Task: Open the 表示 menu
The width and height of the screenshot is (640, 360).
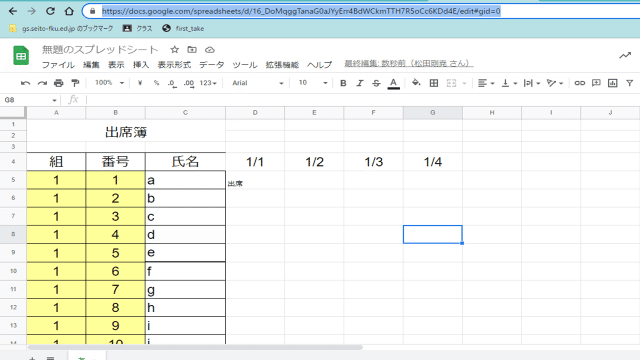Action: [116, 65]
